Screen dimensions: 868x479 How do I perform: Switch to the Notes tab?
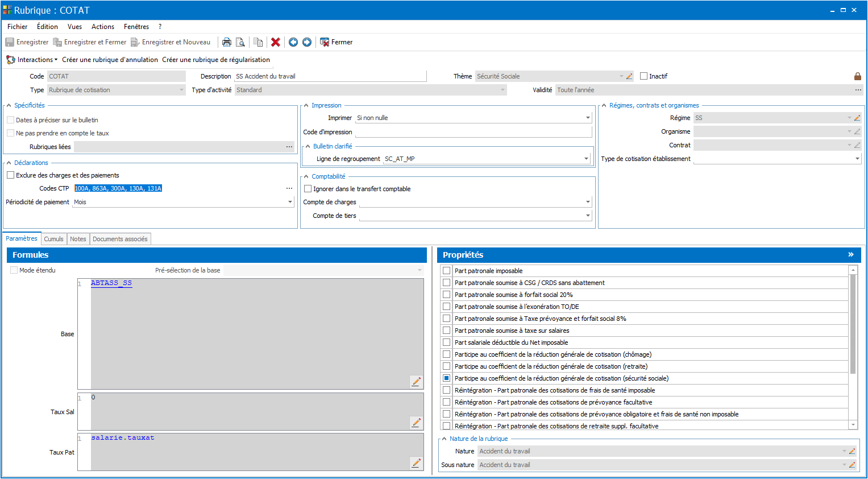[78, 239]
